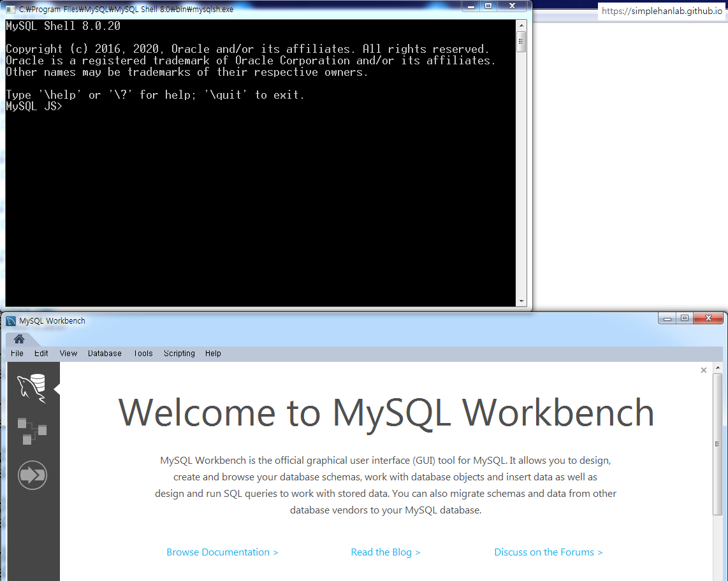Dismiss the Workbench welcome panel
The height and width of the screenshot is (581, 728).
(703, 370)
